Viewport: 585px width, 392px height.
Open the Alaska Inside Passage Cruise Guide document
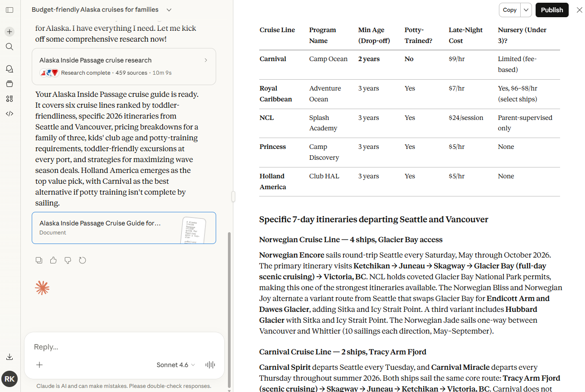pos(124,228)
